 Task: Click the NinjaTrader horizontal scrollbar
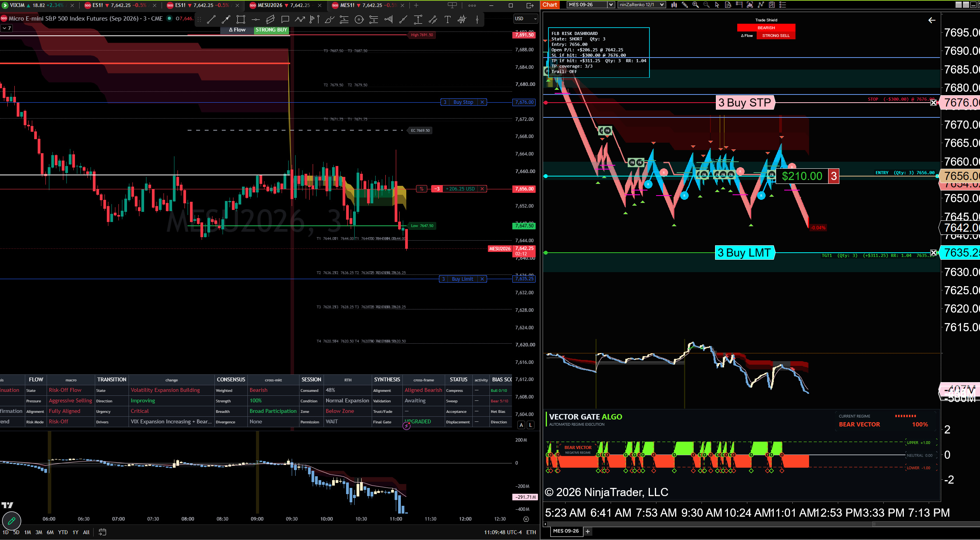point(761,524)
